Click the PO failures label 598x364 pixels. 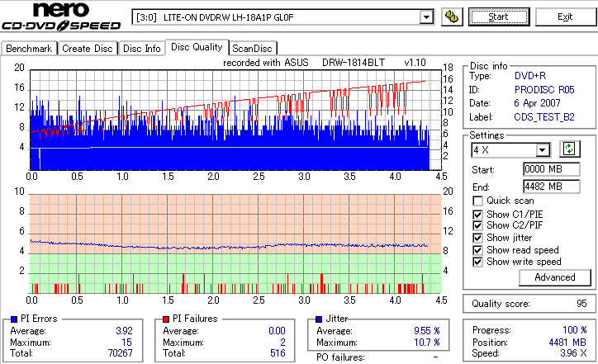tap(340, 357)
